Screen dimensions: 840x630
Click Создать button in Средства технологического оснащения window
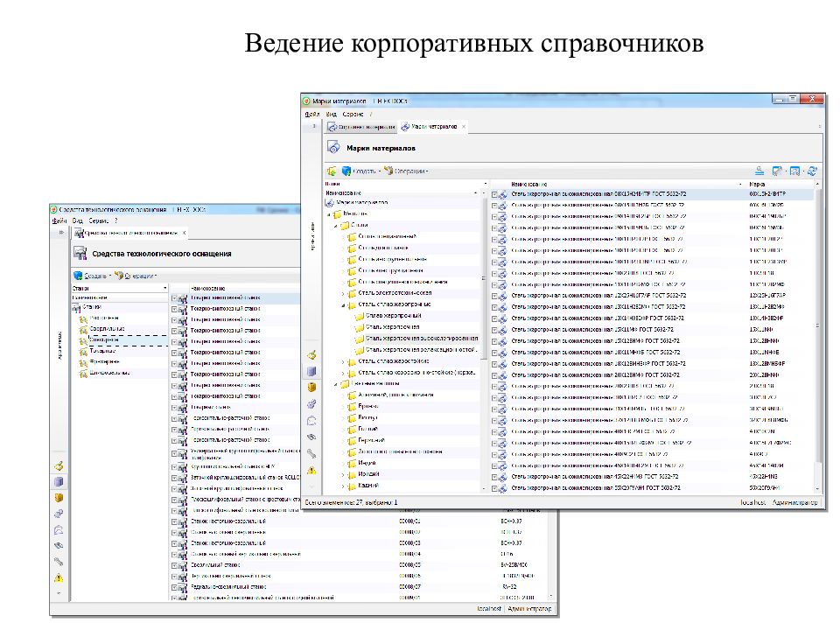tap(90, 276)
